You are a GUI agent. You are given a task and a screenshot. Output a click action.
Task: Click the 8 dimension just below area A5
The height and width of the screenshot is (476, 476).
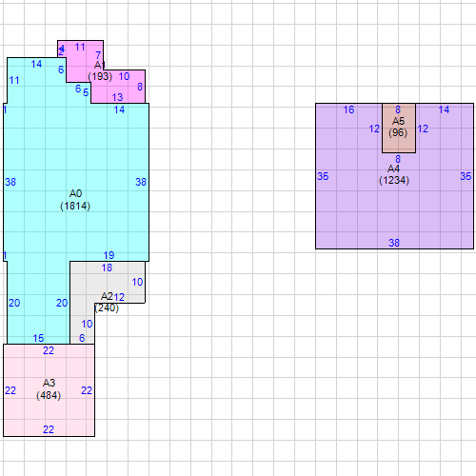[x=398, y=159]
